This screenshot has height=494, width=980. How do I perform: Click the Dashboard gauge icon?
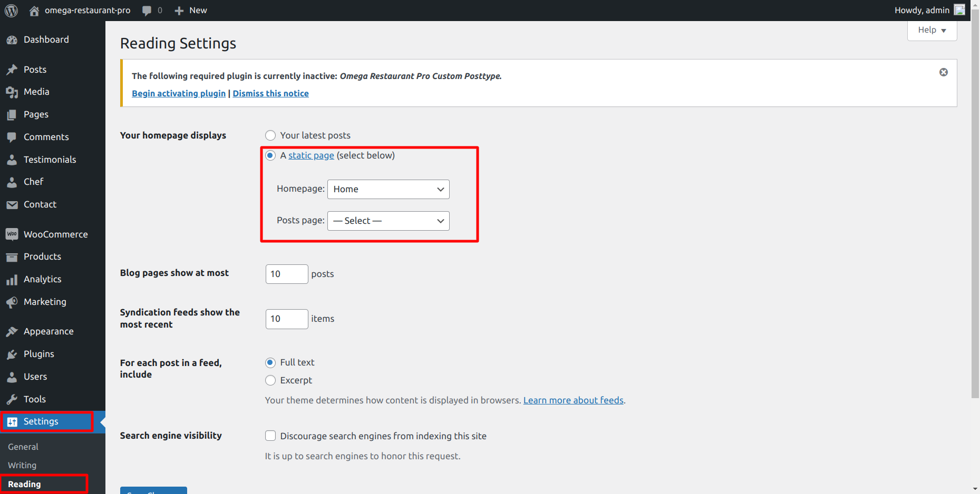pyautogui.click(x=12, y=40)
